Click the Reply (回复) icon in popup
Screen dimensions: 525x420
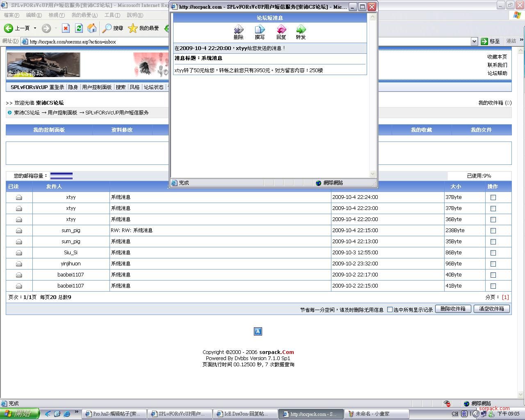tap(281, 30)
